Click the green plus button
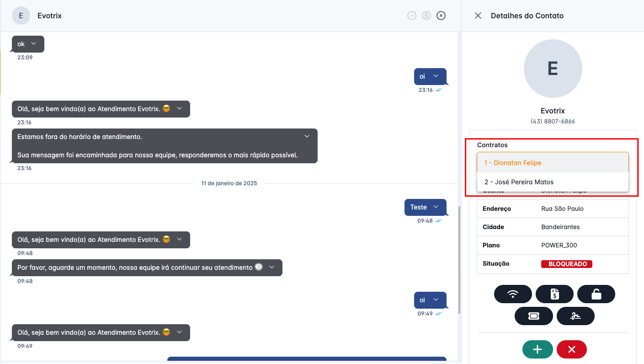This screenshot has width=644, height=364. click(x=538, y=350)
